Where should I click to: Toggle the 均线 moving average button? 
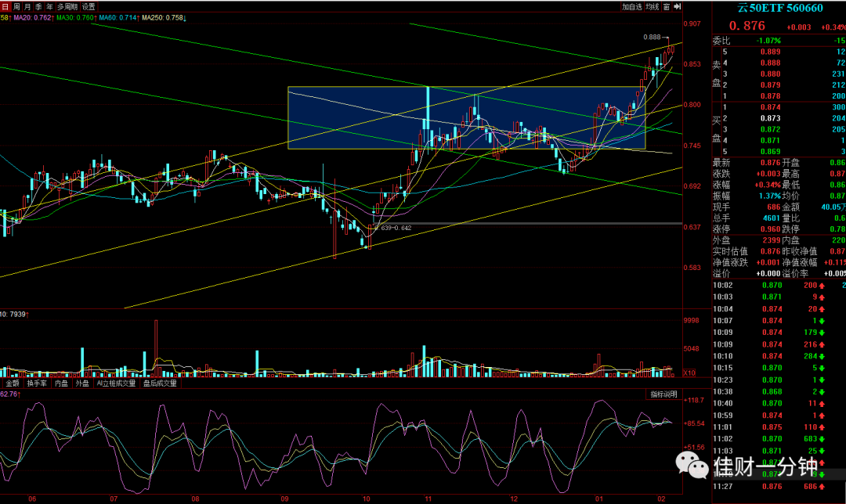653,7
